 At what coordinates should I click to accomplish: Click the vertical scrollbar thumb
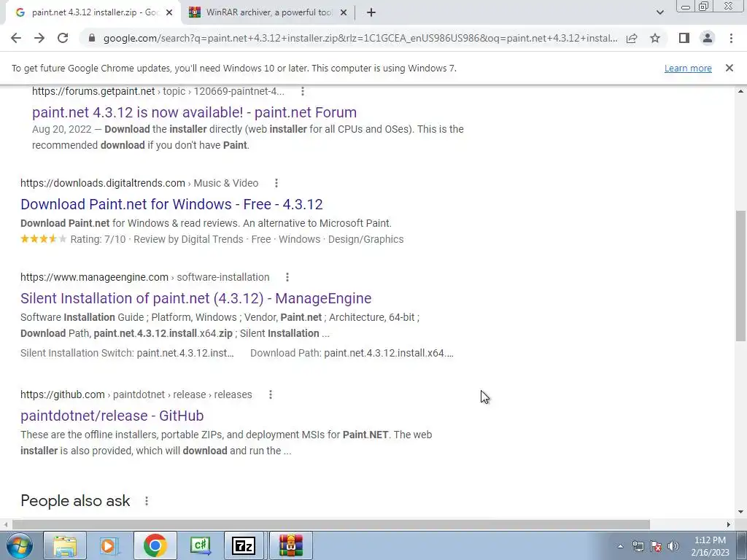click(x=740, y=275)
